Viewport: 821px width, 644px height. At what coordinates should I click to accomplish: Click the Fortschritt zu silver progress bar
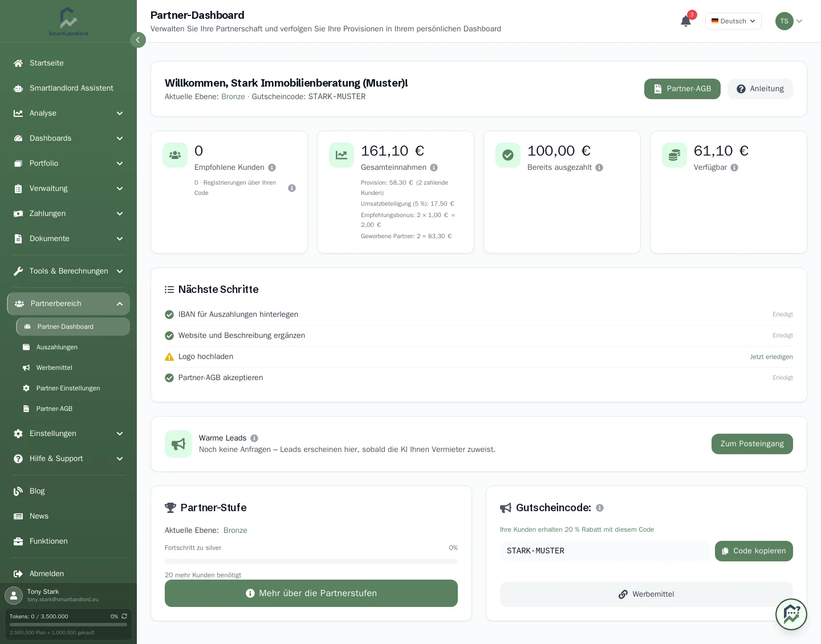[x=311, y=561]
